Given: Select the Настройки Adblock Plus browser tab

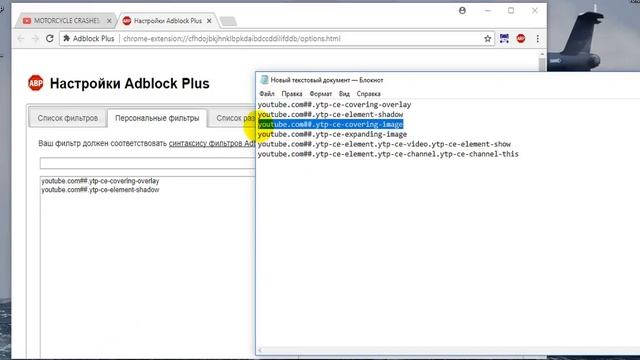Looking at the screenshot, I should (x=167, y=20).
